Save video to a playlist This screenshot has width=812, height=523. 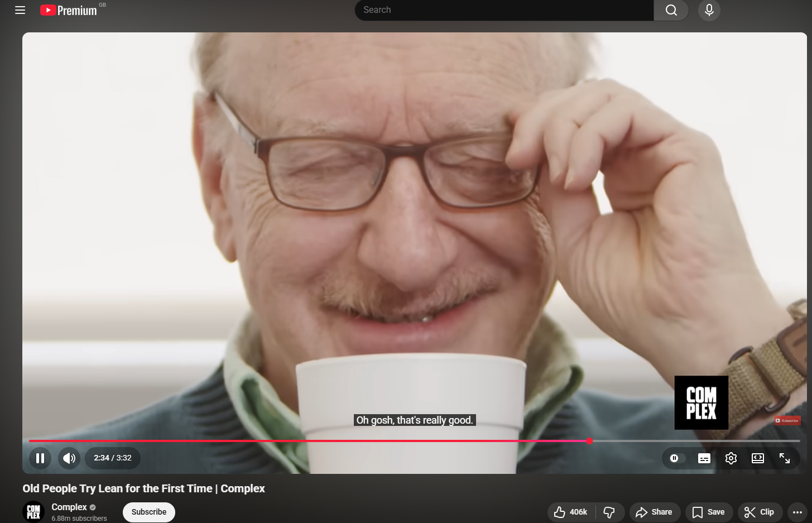[x=708, y=512]
